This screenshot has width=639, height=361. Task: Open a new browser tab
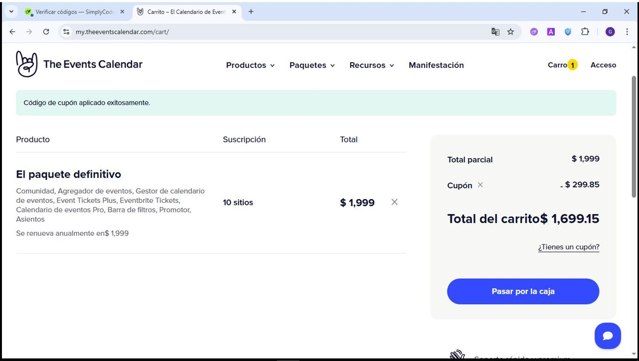pyautogui.click(x=251, y=12)
